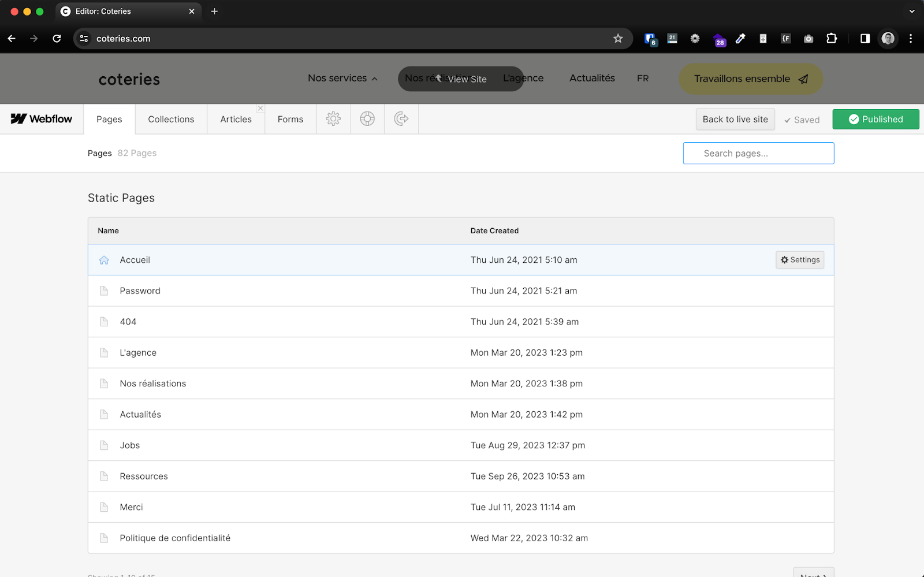The image size is (924, 577).
Task: Switch to the Pages tab
Action: (109, 119)
